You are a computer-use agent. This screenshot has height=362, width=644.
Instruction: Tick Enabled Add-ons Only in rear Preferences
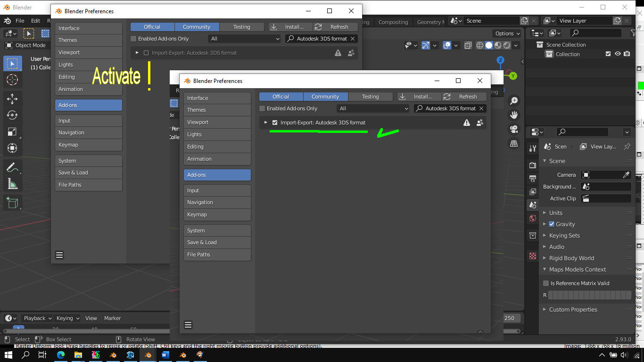133,39
